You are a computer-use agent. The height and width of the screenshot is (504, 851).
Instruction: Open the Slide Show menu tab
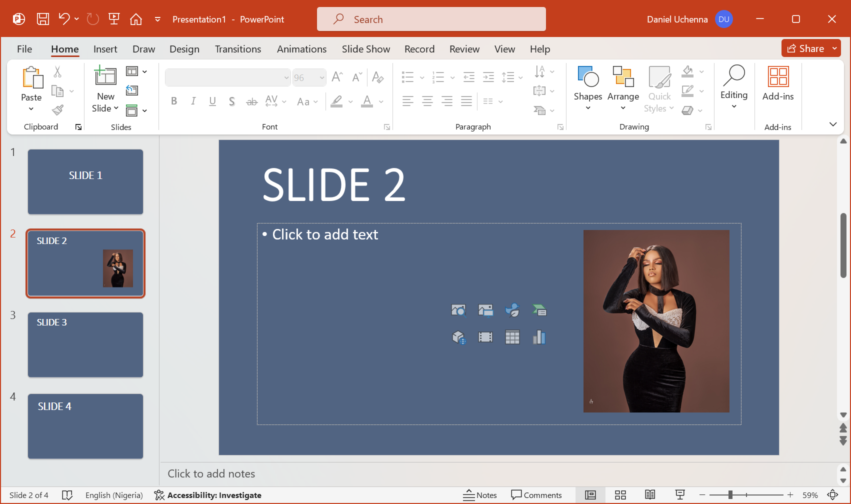click(x=366, y=49)
